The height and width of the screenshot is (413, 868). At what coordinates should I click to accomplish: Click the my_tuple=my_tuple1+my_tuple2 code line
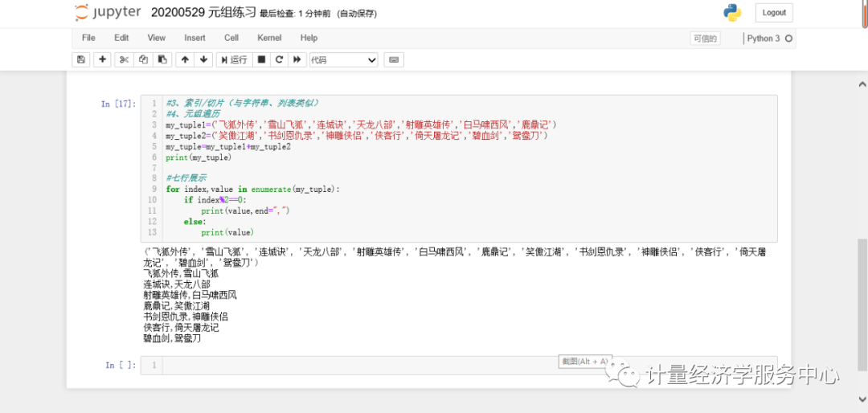point(228,147)
